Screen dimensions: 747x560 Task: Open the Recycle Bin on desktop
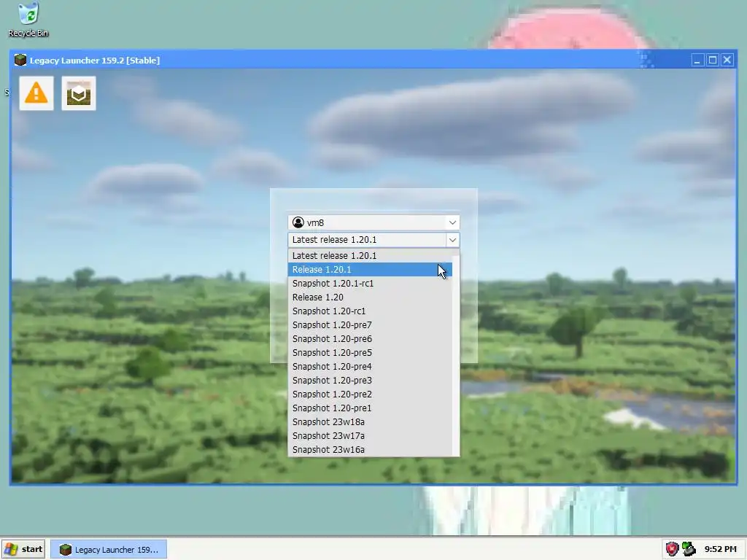pos(28,20)
